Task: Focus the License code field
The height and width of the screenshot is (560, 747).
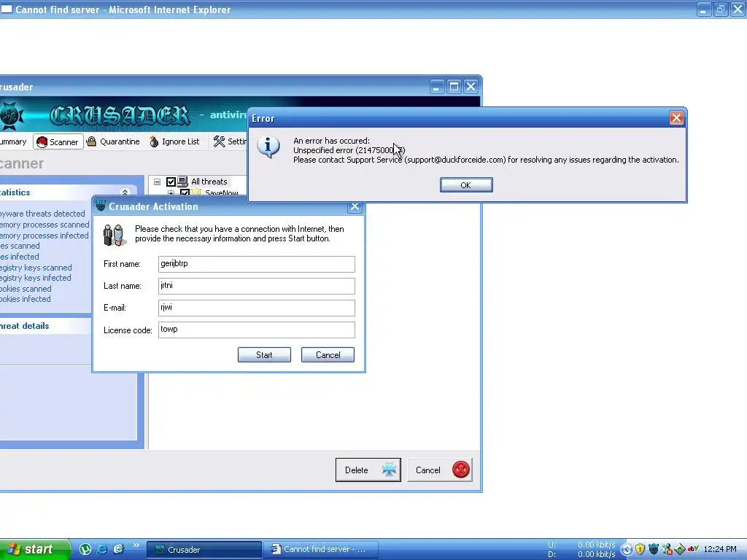Action: tap(256, 330)
